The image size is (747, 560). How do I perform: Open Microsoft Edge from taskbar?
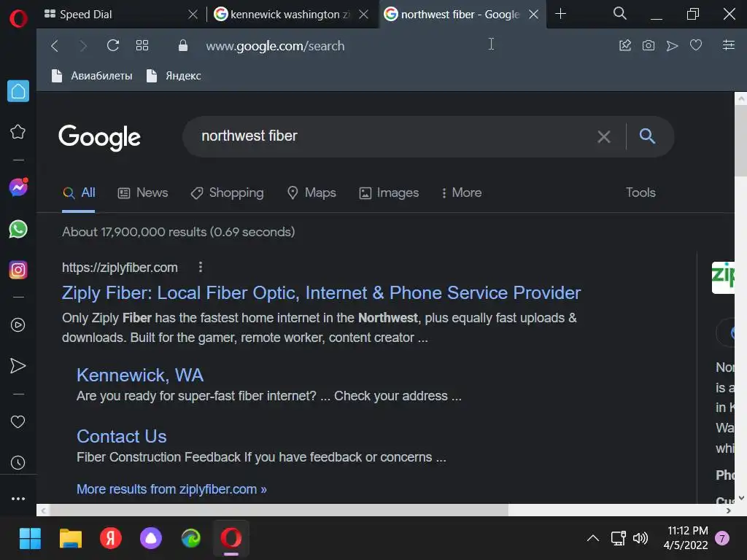pos(191,539)
